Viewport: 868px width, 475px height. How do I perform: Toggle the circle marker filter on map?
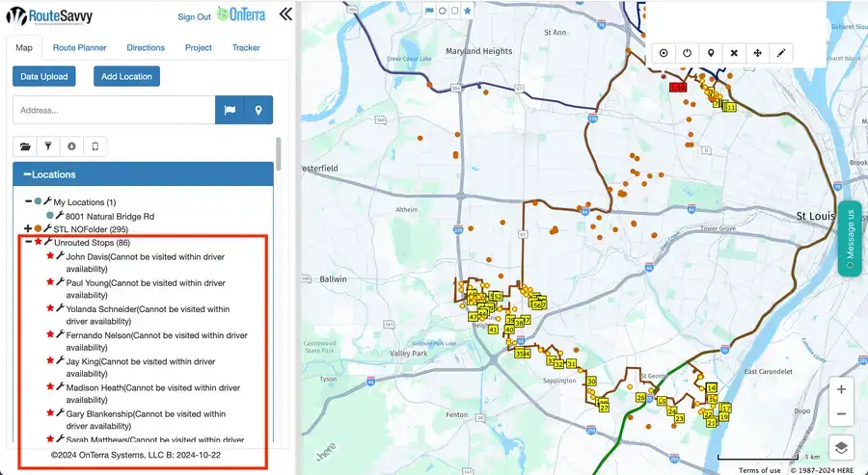(443, 11)
